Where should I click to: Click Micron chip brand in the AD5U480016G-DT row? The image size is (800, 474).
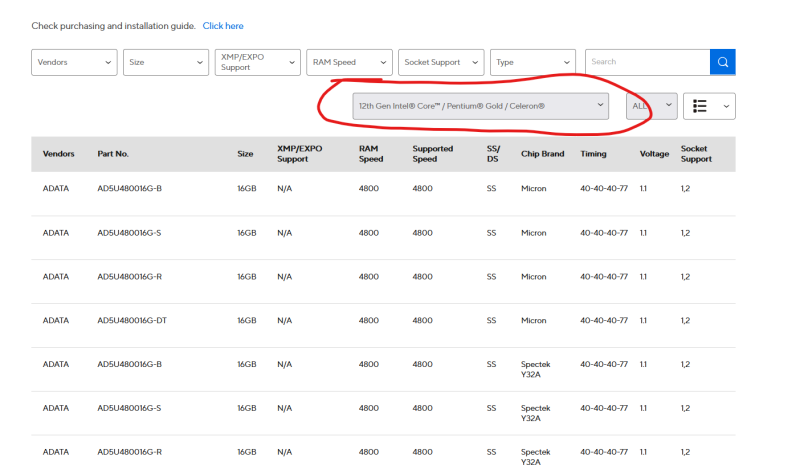(x=533, y=320)
